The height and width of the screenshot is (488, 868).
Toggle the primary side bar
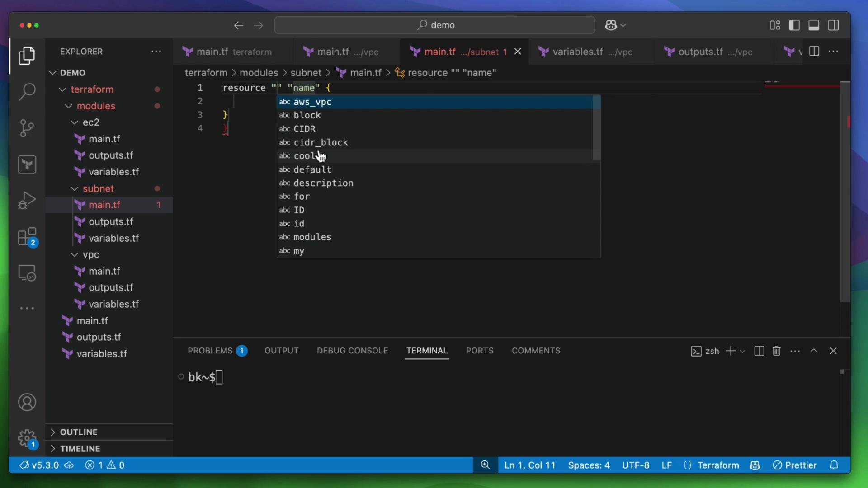pyautogui.click(x=794, y=25)
